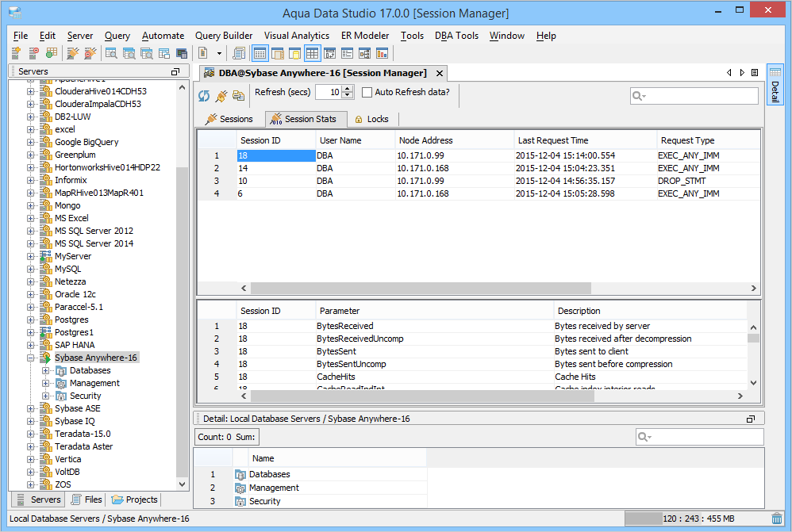The height and width of the screenshot is (532, 792).
Task: Click the window with yellow cylinder toolbar icon
Action: click(294, 53)
